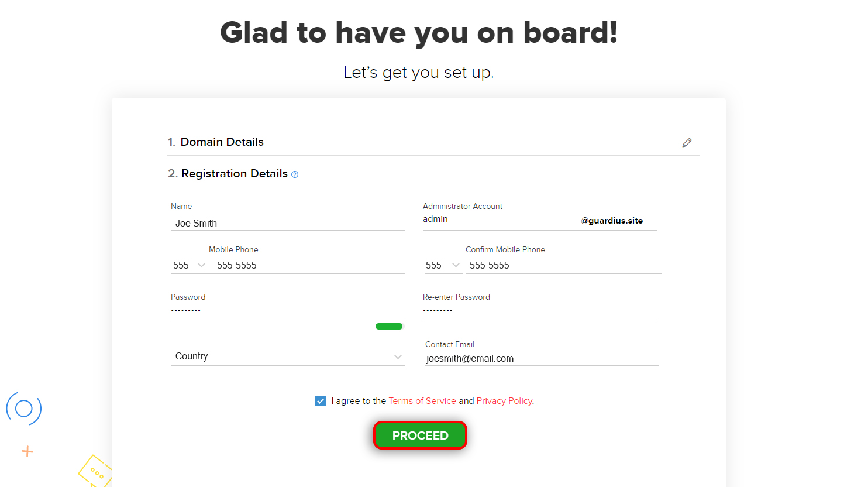Focus the Name field containing Joe Smith
The height and width of the screenshot is (487, 868).
pos(288,223)
